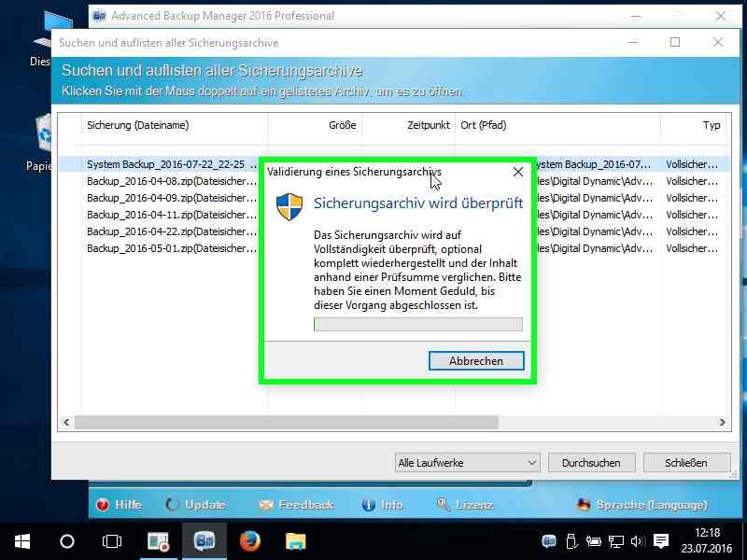Sort by the Größe column header

click(315, 125)
